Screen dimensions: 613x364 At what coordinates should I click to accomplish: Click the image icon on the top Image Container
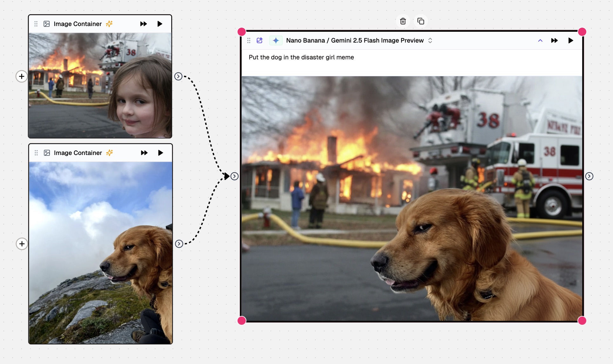pos(46,24)
